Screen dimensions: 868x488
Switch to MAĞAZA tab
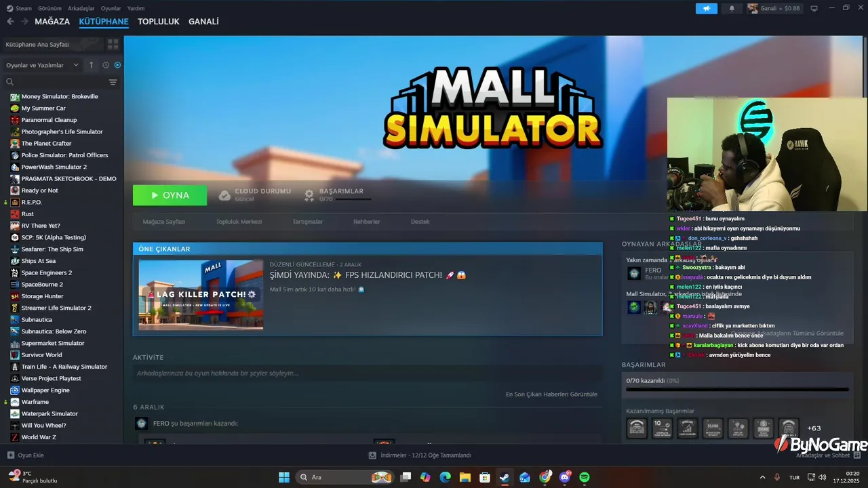tap(52, 22)
